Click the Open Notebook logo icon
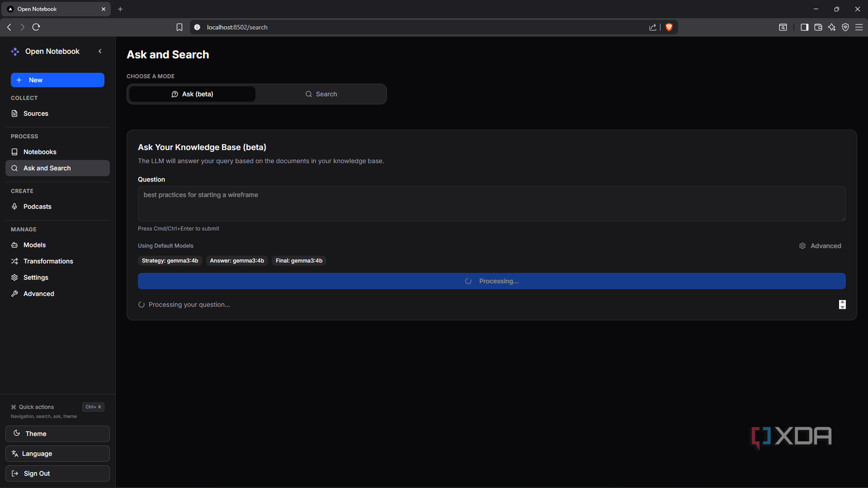Screen dimensions: 868x488 click(x=15, y=51)
